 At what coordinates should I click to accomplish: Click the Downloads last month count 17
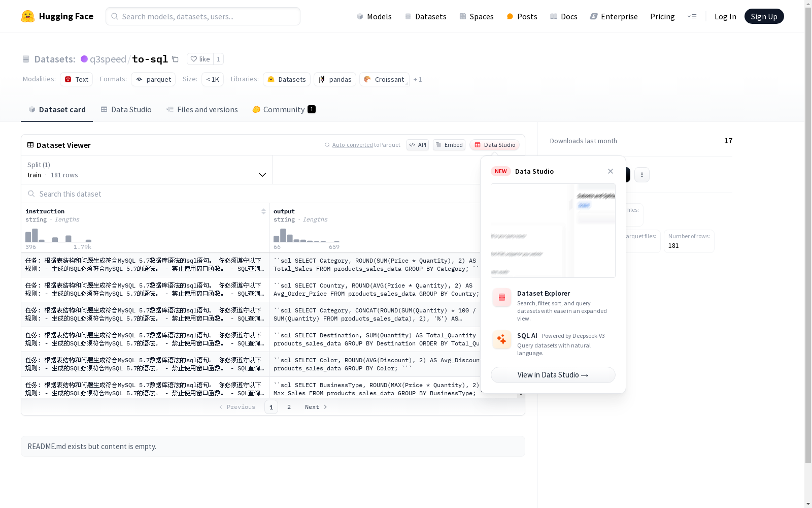click(728, 141)
